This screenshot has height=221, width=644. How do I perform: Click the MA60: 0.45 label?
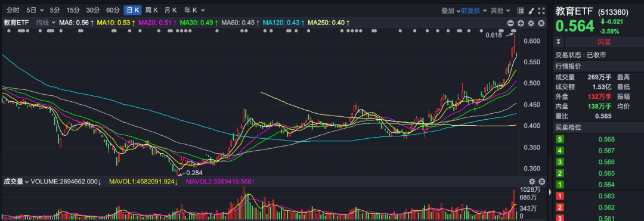coord(241,23)
